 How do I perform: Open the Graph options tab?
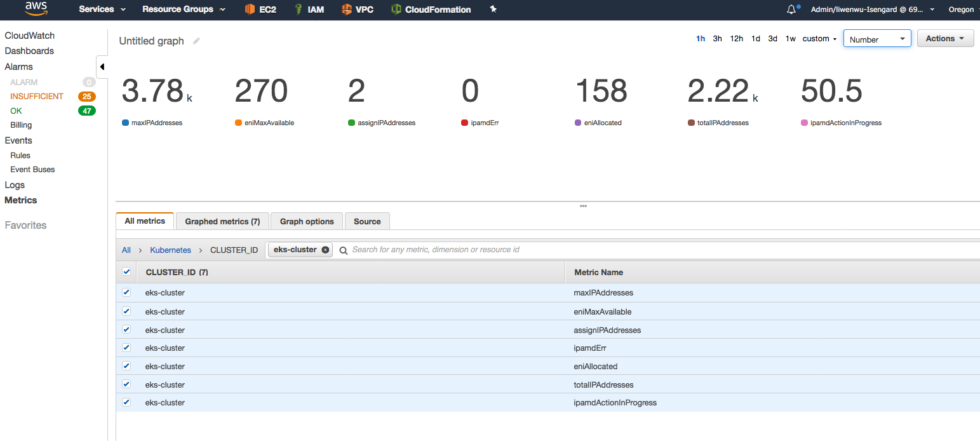tap(307, 221)
